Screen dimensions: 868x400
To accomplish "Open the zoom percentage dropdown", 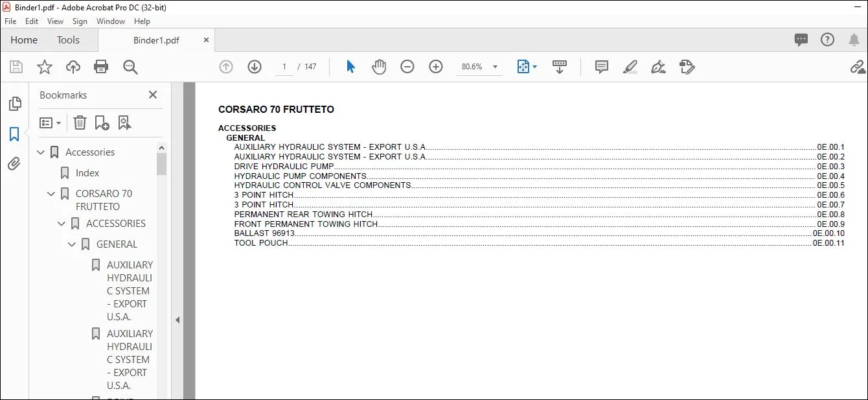I will pyautogui.click(x=496, y=67).
